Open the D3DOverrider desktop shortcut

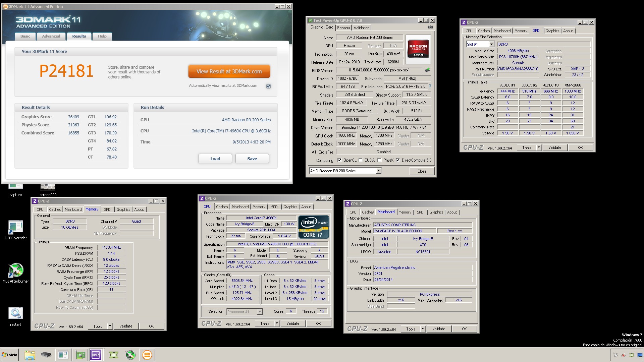point(15,230)
